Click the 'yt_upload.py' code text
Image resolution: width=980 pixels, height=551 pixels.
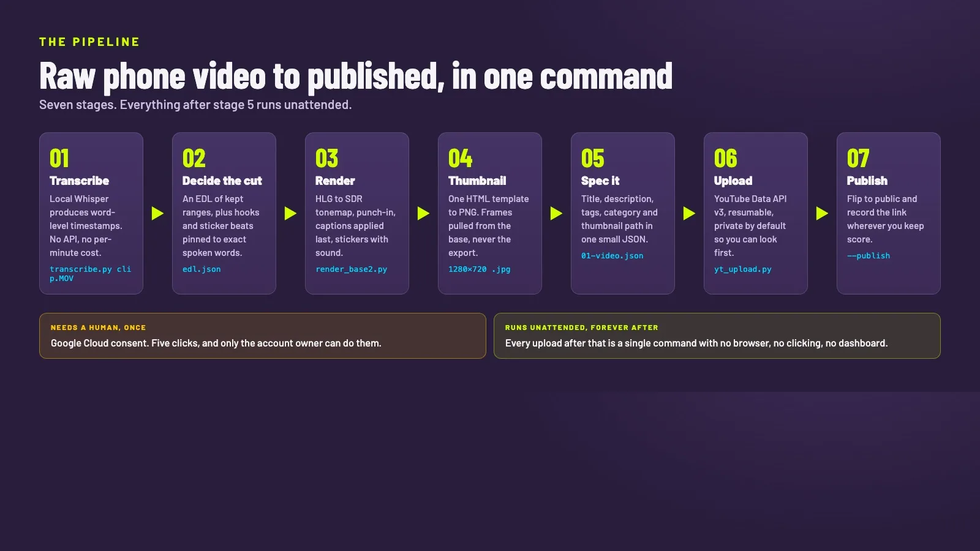click(x=743, y=269)
